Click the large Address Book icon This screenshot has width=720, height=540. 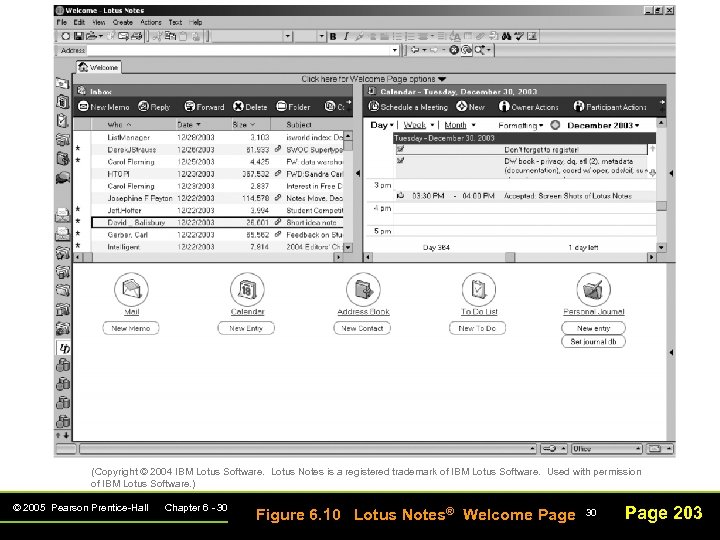point(363,289)
